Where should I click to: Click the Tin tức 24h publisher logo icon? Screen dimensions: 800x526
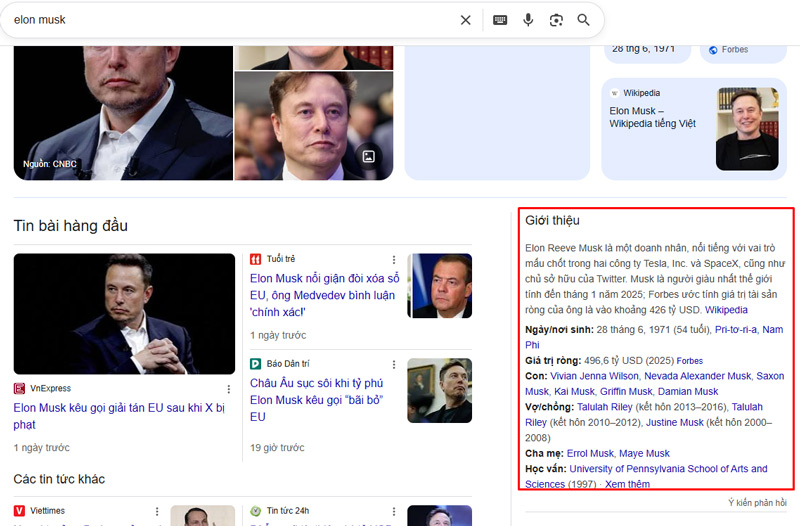(256, 511)
